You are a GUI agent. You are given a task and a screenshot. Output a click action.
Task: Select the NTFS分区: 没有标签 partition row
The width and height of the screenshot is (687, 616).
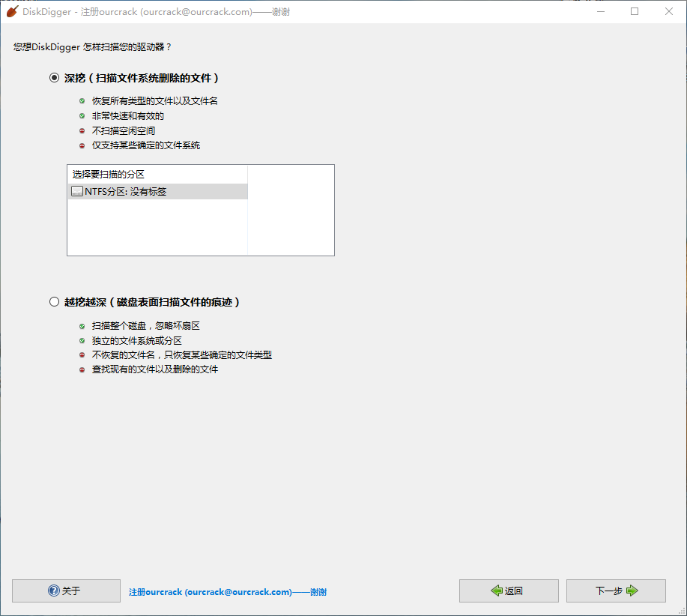coord(158,191)
